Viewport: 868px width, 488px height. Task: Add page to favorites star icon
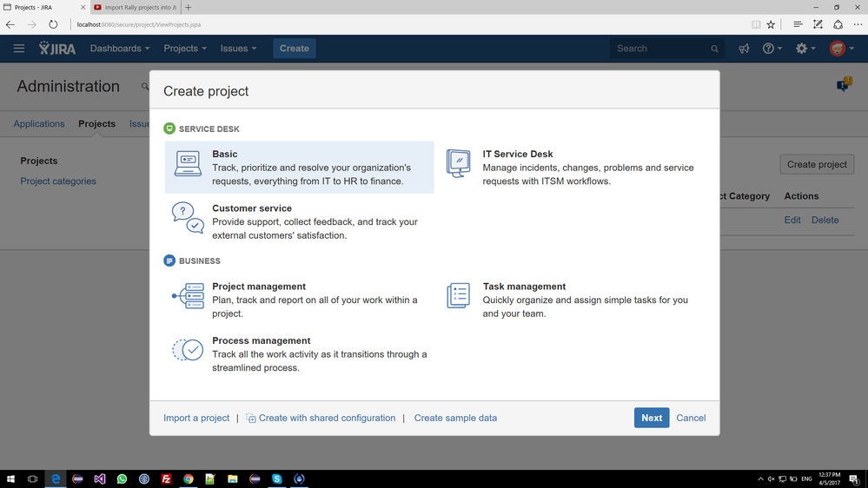771,24
